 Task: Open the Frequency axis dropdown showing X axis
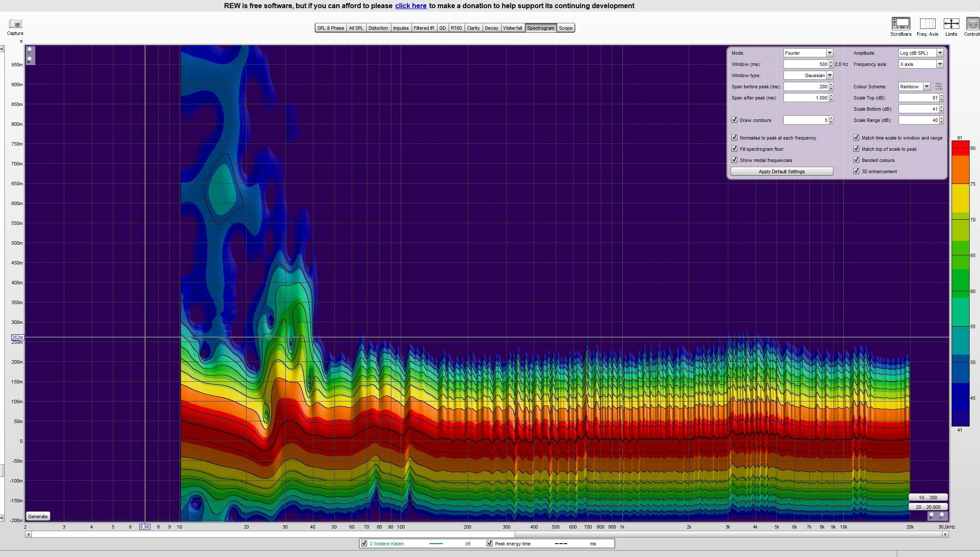tap(921, 64)
